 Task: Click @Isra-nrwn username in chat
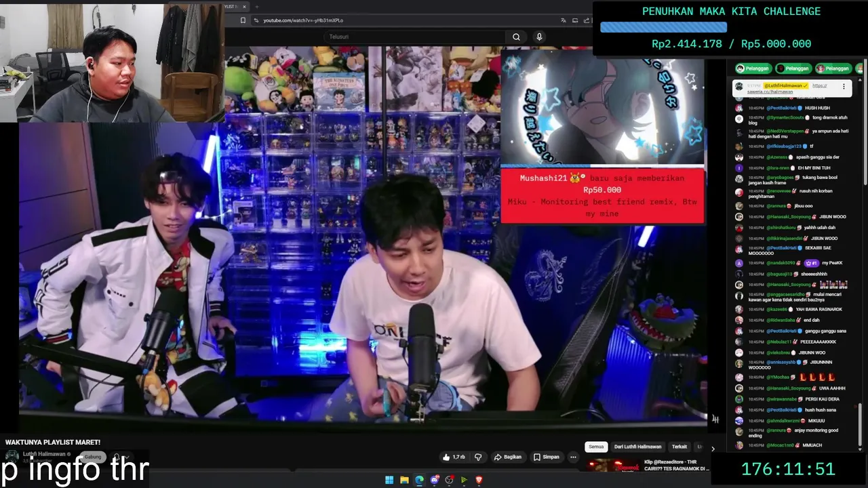(x=778, y=167)
